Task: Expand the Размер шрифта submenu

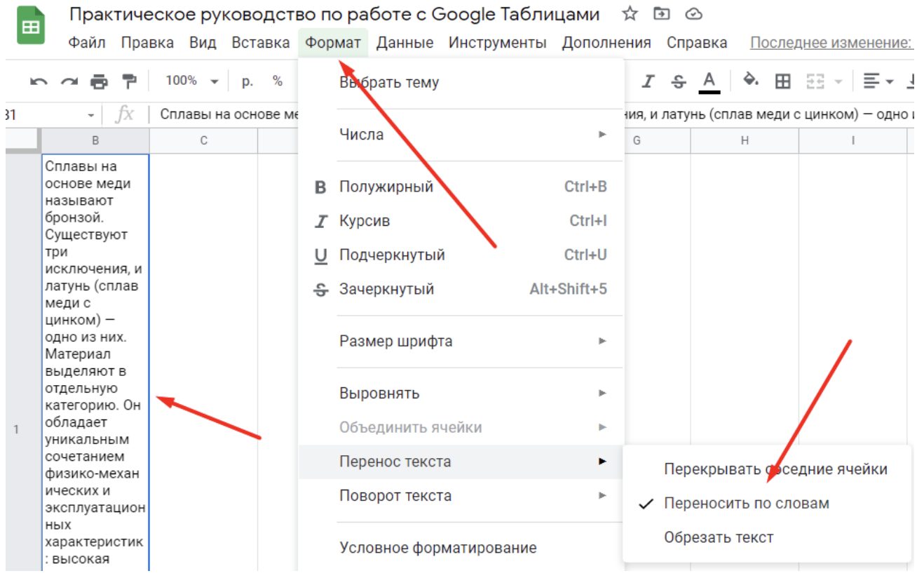Action: click(x=461, y=342)
